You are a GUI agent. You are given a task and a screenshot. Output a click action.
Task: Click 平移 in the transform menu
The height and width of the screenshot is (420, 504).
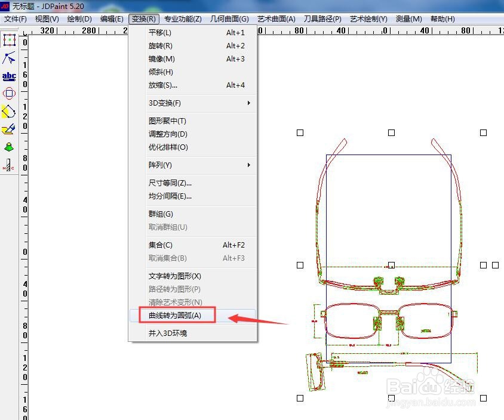pyautogui.click(x=158, y=32)
